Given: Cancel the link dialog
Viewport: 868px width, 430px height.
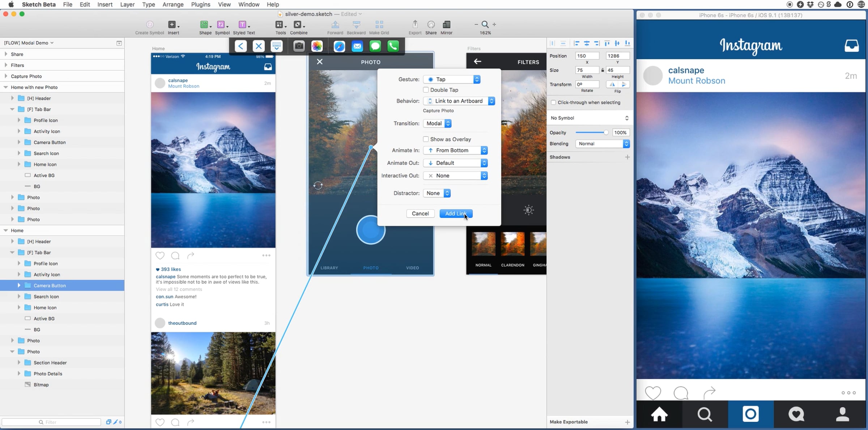Looking at the screenshot, I should click(x=420, y=214).
